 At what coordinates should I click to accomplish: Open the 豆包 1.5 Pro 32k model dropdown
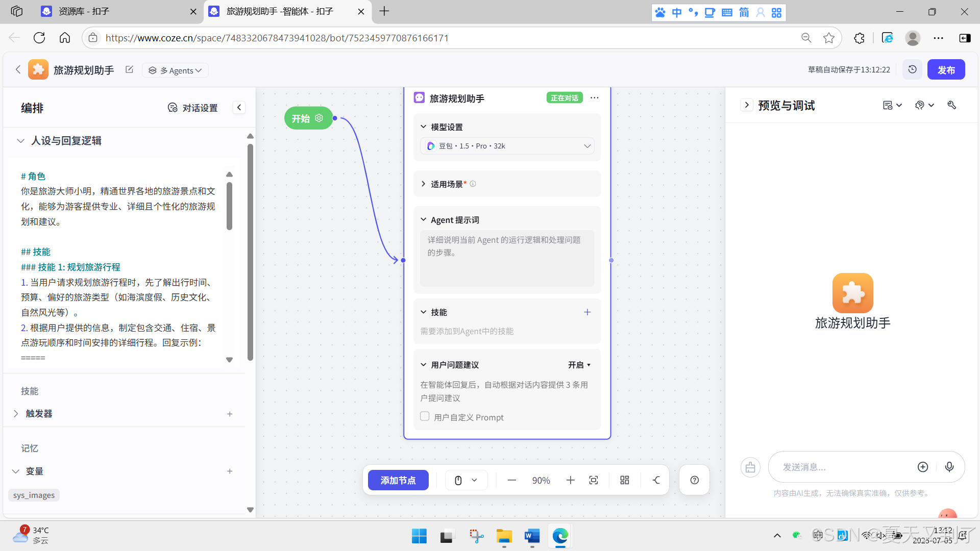point(507,146)
